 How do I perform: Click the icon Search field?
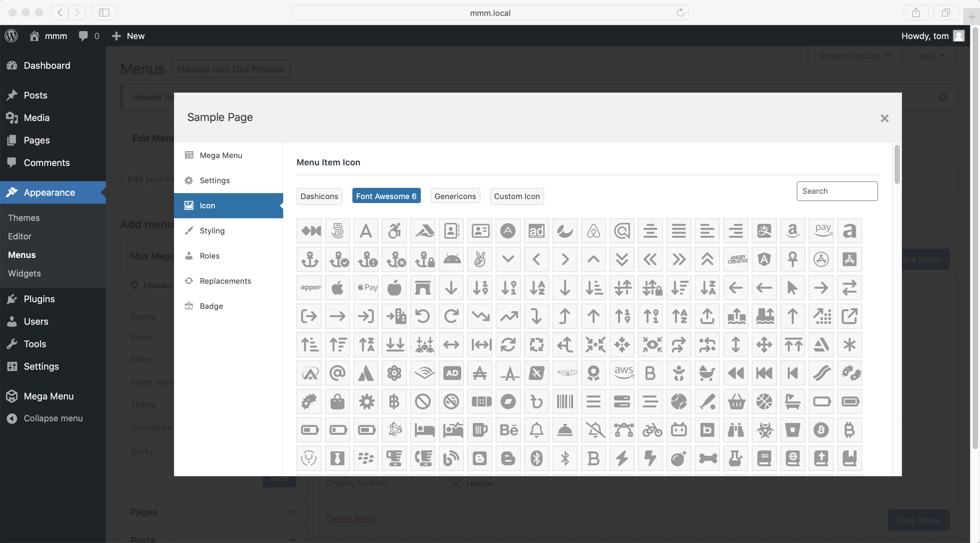[x=837, y=191]
